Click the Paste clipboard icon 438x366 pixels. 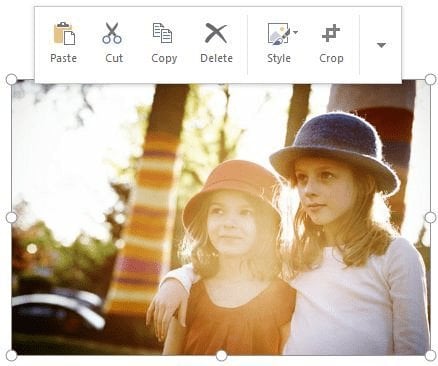[64, 33]
